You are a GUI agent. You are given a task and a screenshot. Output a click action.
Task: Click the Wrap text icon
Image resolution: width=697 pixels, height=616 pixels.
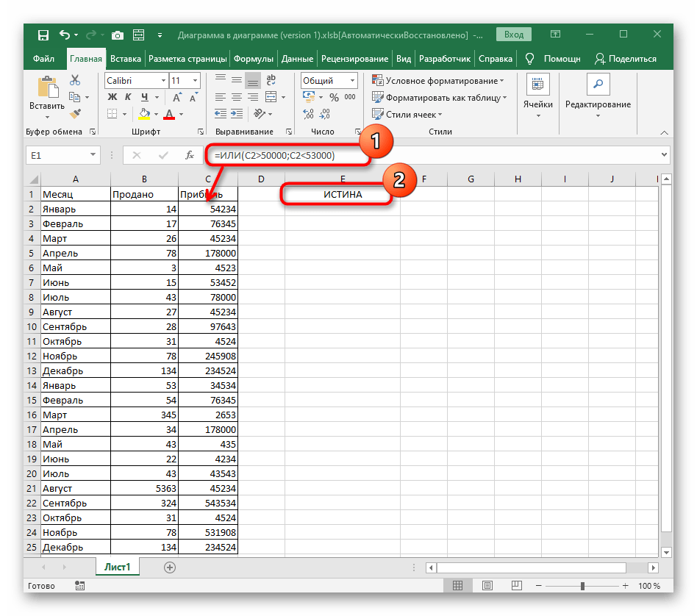[270, 81]
